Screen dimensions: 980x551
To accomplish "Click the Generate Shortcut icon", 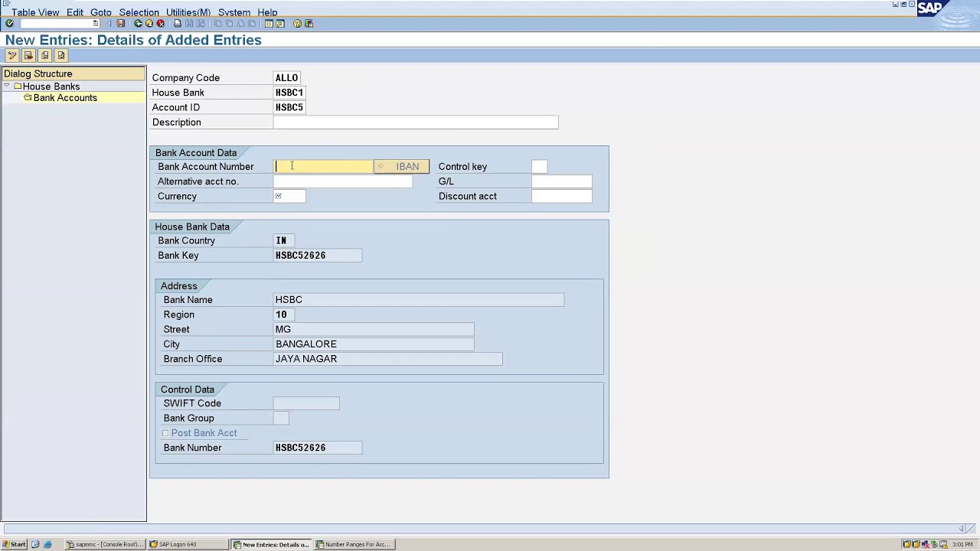I will click(x=280, y=24).
